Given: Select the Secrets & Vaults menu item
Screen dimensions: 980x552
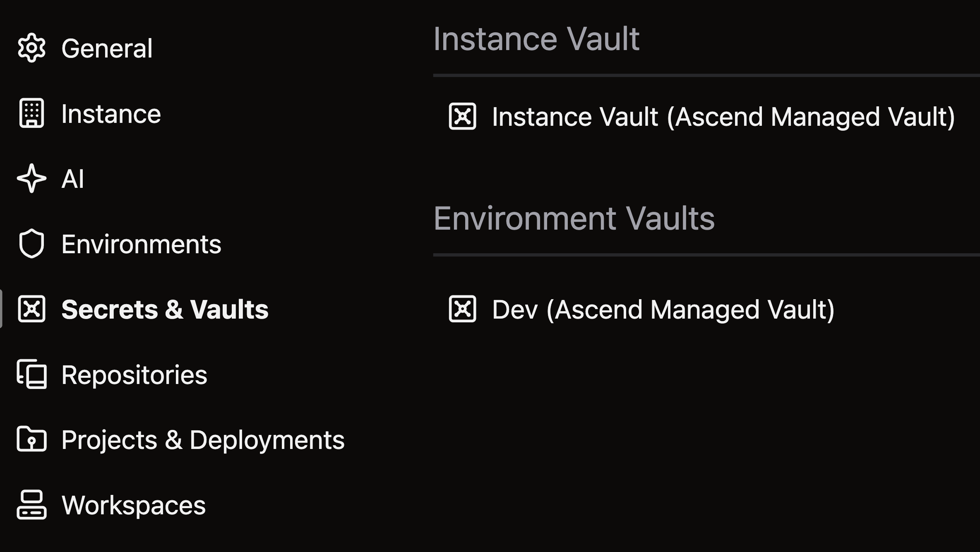Looking at the screenshot, I should tap(165, 310).
